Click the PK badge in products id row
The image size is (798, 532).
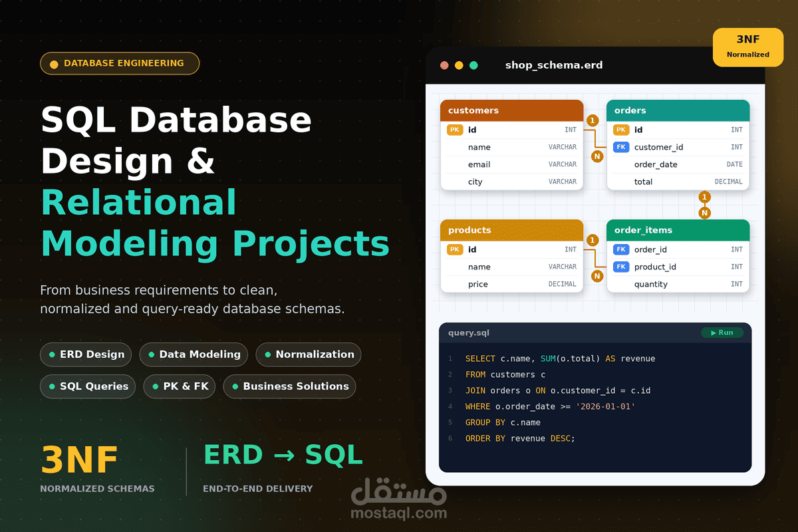pyautogui.click(x=455, y=249)
